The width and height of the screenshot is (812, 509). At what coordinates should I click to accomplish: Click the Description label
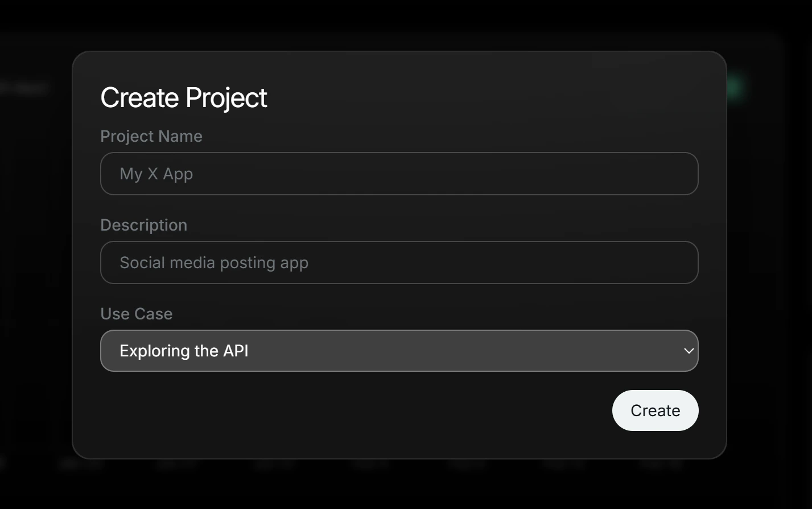tap(143, 224)
